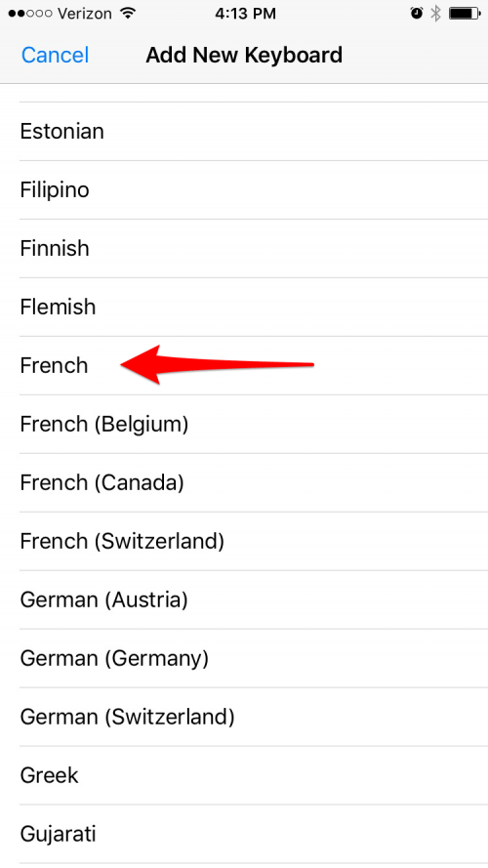Choose the Flemish keyboard

244,308
